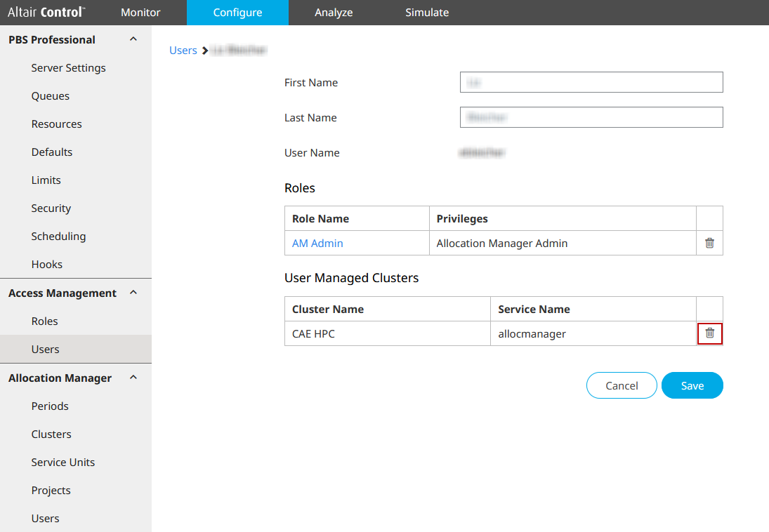Collapse the PBS Professional section
Image resolution: width=769 pixels, height=532 pixels.
(133, 39)
